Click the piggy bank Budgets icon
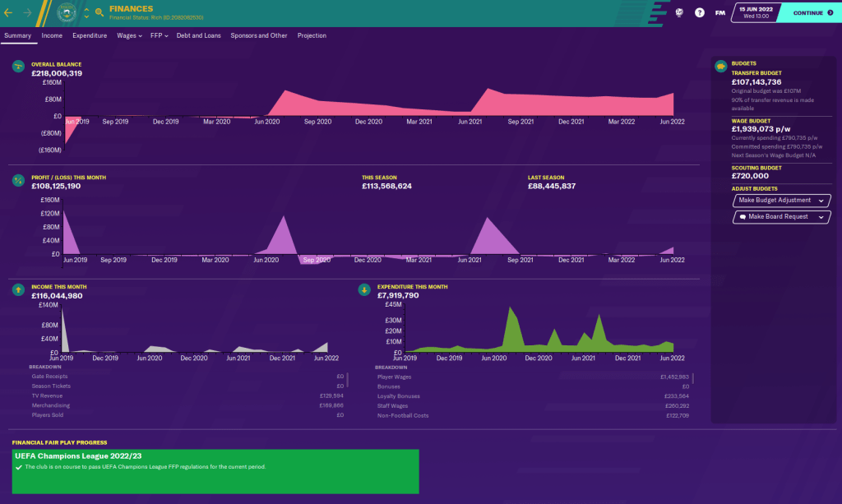 (x=720, y=66)
